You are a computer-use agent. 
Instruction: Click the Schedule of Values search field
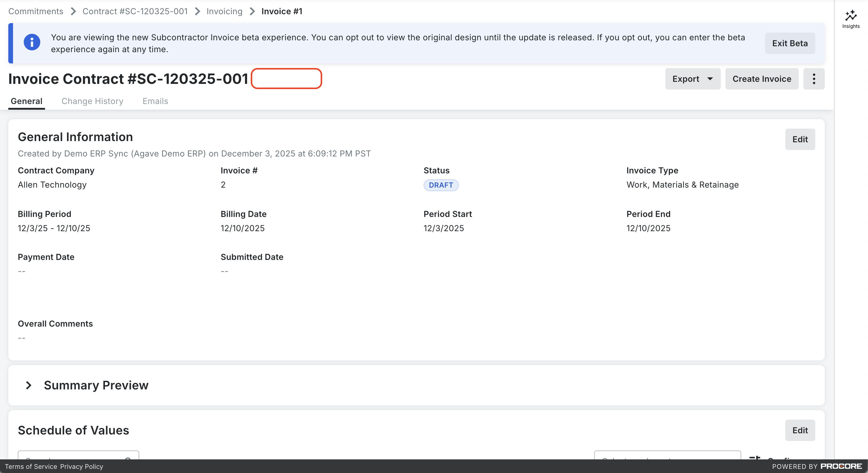[x=74, y=456]
